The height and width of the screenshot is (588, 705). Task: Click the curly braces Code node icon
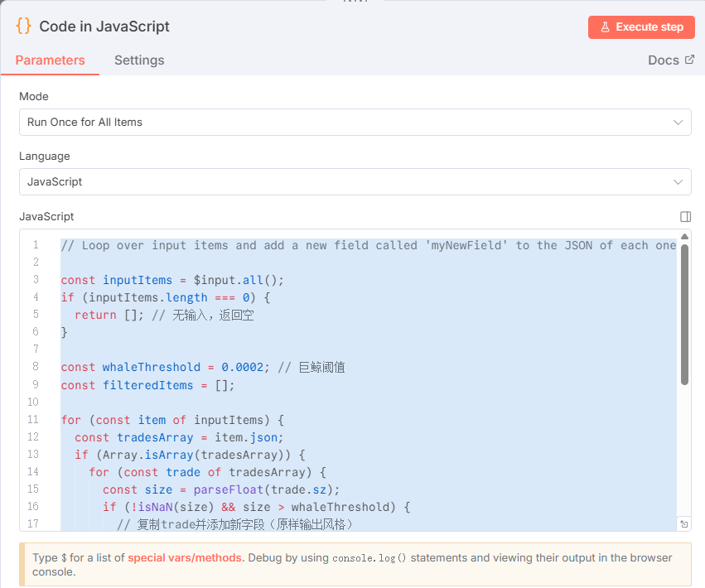coord(24,27)
